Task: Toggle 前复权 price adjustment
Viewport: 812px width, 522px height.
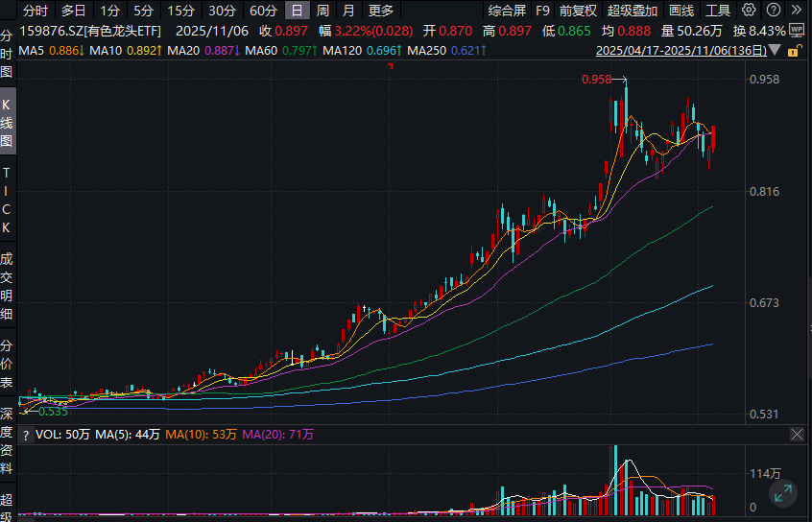Action: (x=578, y=12)
